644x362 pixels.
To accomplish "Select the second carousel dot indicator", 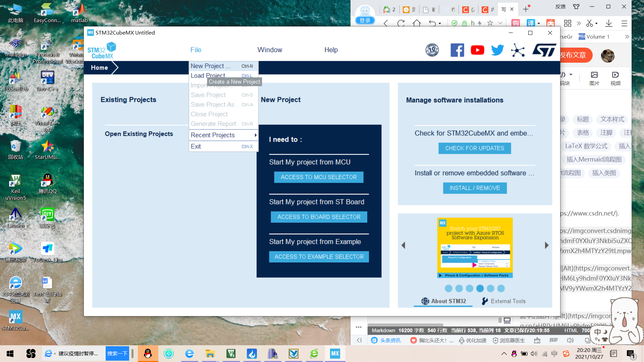I will click(459, 288).
